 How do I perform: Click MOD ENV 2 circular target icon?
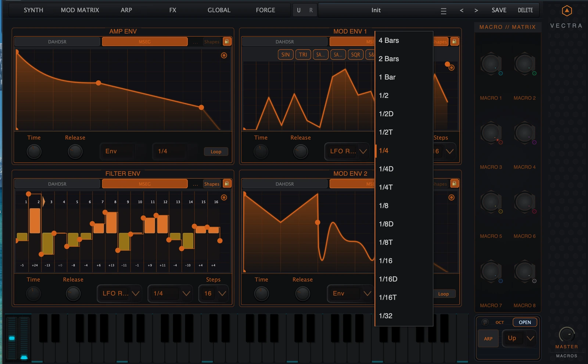452,198
